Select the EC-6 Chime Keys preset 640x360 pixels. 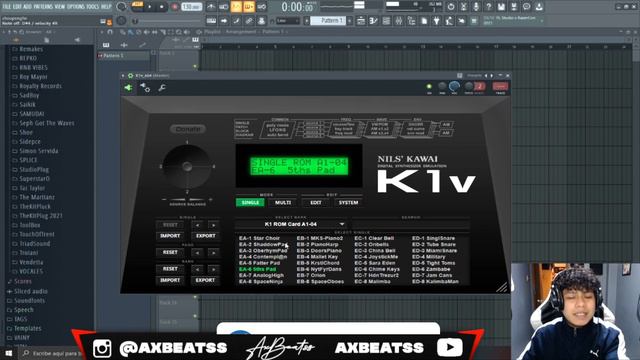[377, 269]
